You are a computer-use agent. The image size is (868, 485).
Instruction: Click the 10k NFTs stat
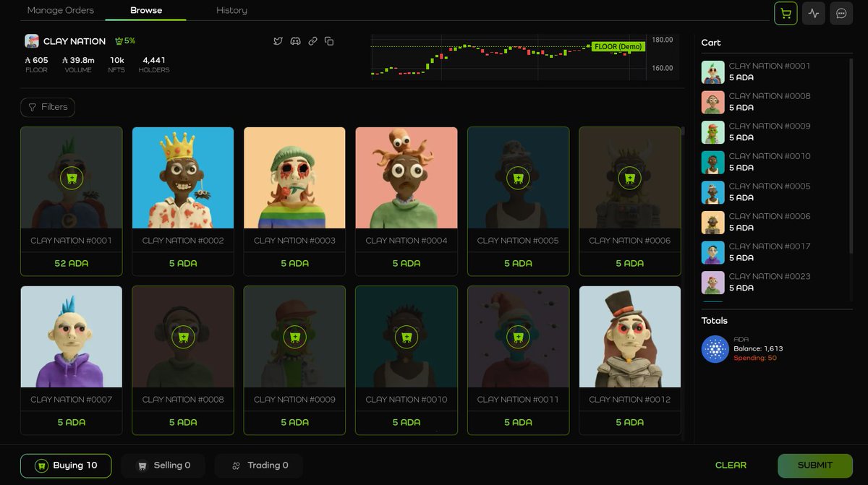[x=116, y=60]
